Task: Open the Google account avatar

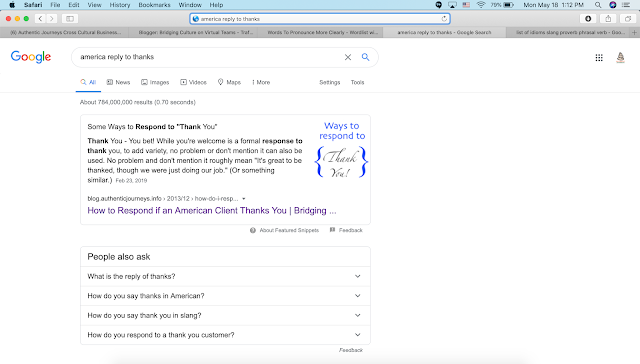Action: tap(620, 58)
